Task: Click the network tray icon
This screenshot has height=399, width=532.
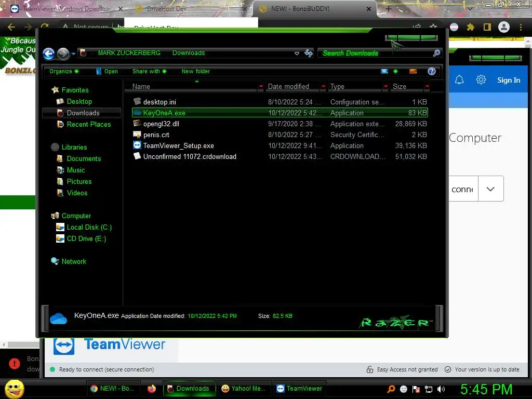Action: click(x=429, y=389)
